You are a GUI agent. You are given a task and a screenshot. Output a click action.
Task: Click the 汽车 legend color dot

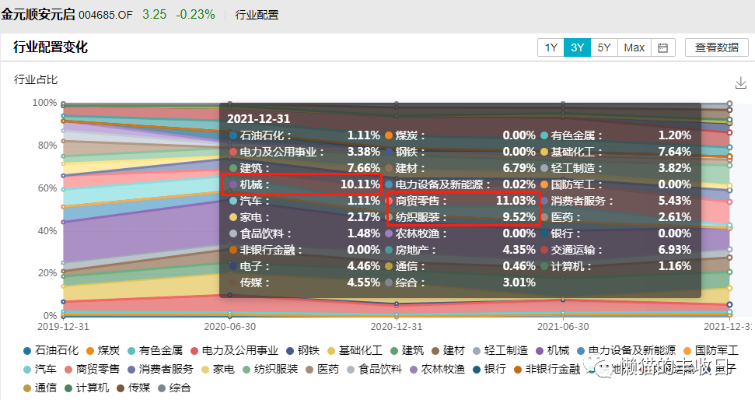25,369
